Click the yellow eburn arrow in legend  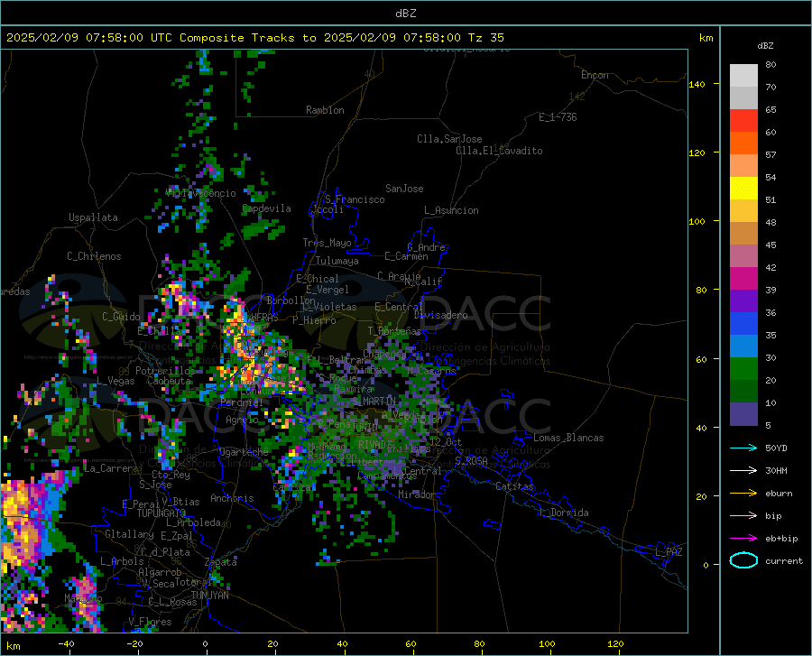[743, 493]
